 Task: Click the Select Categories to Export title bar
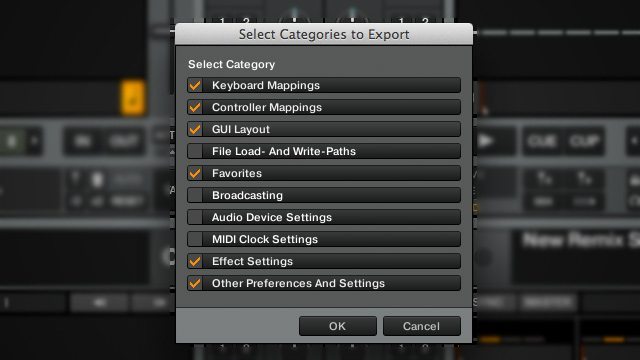coord(324,34)
